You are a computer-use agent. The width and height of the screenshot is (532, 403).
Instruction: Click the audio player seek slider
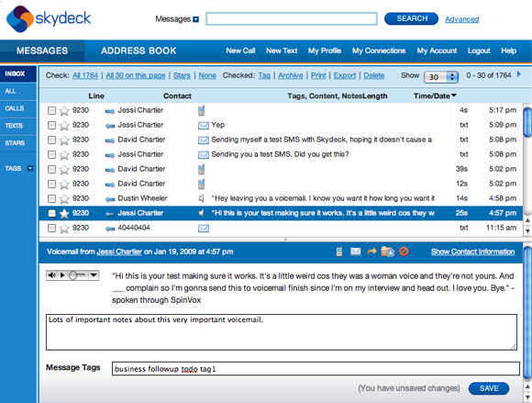[77, 275]
